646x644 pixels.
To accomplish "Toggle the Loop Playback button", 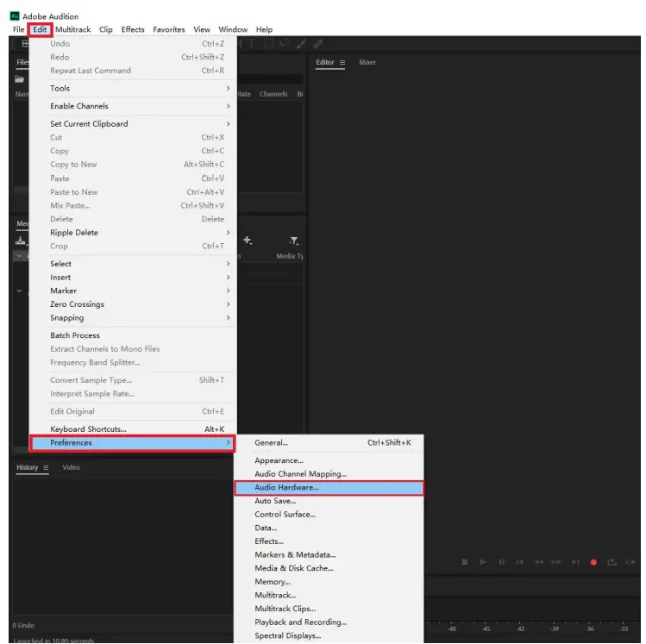I will [x=612, y=562].
